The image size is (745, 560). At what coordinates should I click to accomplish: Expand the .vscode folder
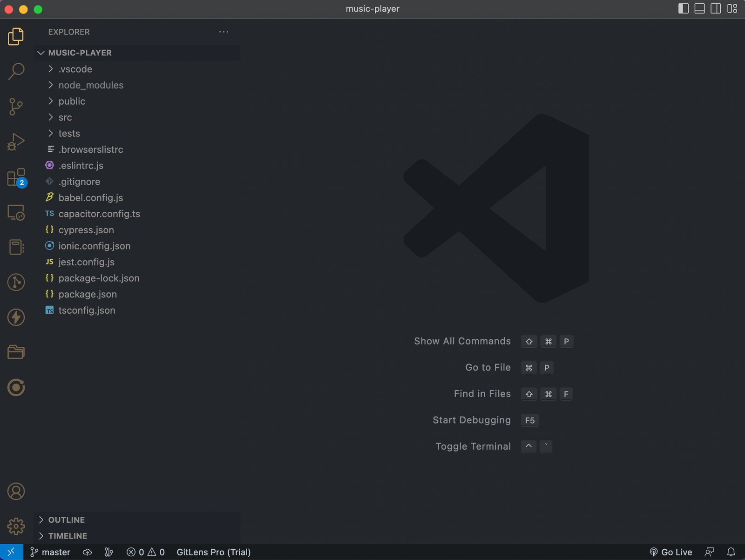pyautogui.click(x=137, y=69)
